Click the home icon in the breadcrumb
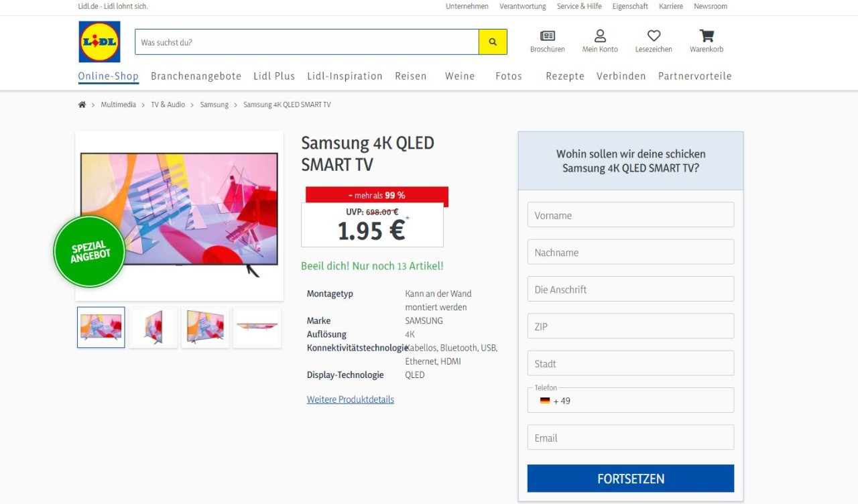The image size is (858, 504). (x=82, y=105)
